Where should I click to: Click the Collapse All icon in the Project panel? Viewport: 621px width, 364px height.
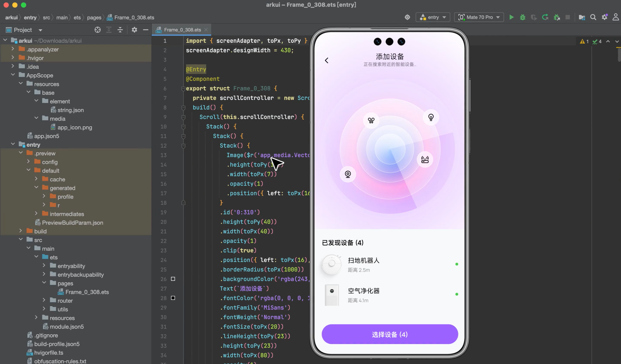(120, 30)
